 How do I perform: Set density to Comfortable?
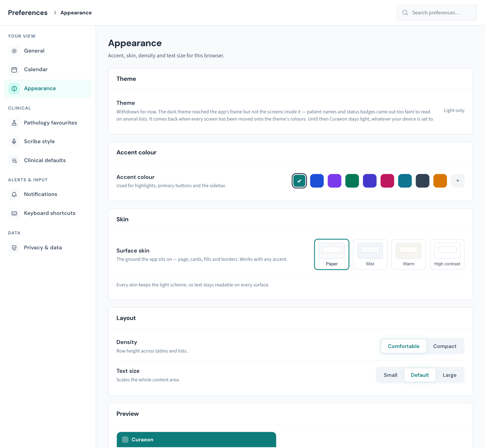click(403, 346)
